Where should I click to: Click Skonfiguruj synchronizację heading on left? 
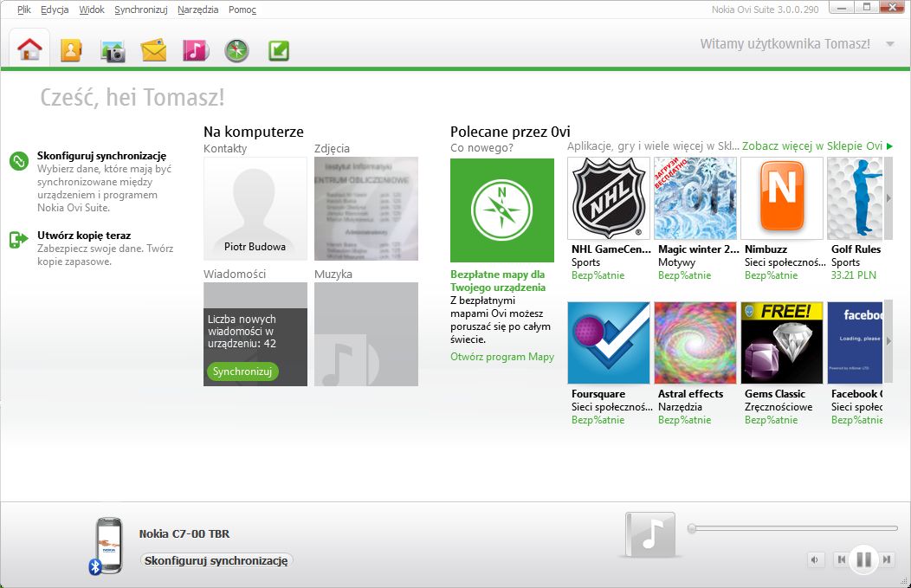pos(101,156)
